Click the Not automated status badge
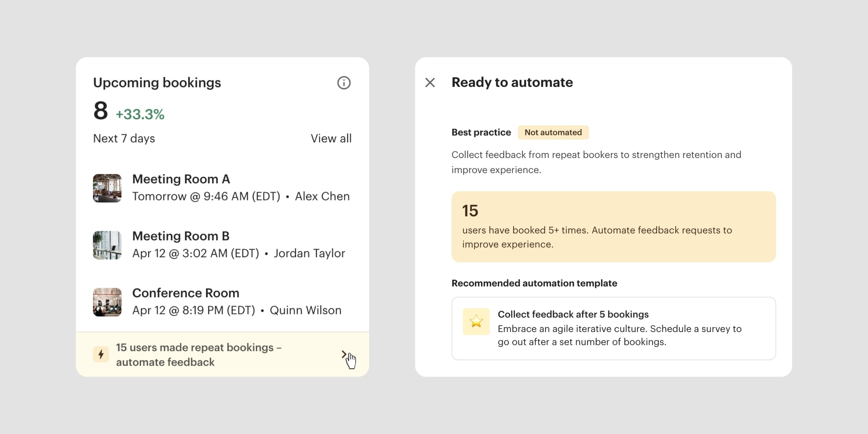The image size is (868, 434). (x=553, y=132)
